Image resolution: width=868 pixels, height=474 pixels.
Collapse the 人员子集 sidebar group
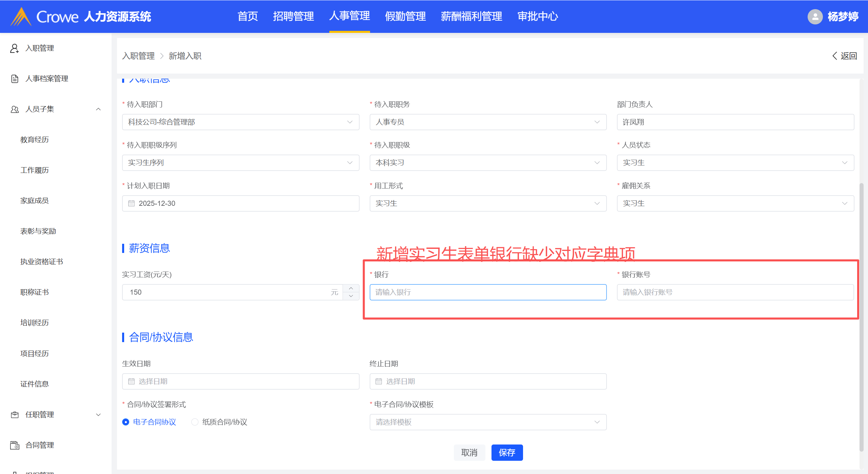pos(98,109)
